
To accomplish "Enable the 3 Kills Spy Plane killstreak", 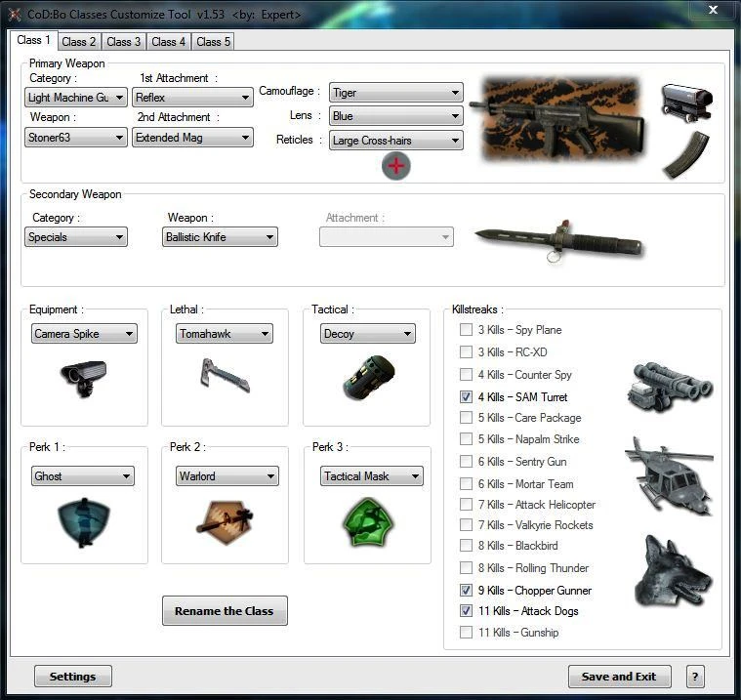I will (466, 329).
